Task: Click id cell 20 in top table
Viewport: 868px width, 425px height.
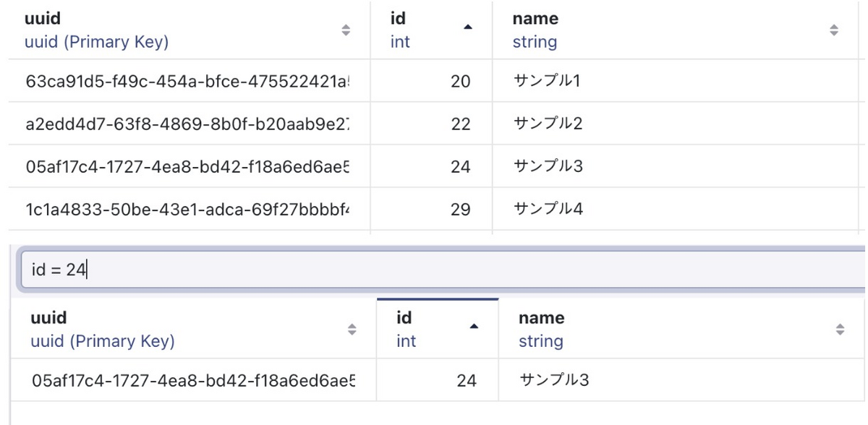Action: point(460,81)
